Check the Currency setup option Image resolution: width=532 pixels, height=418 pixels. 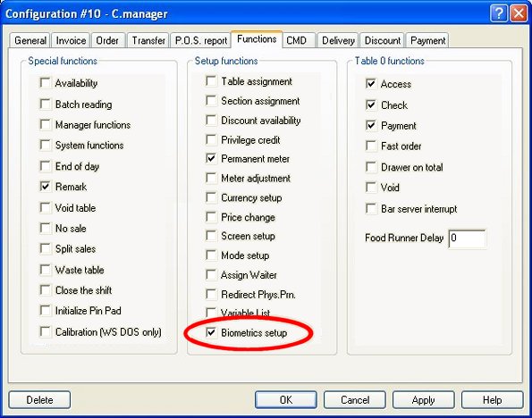pos(211,197)
